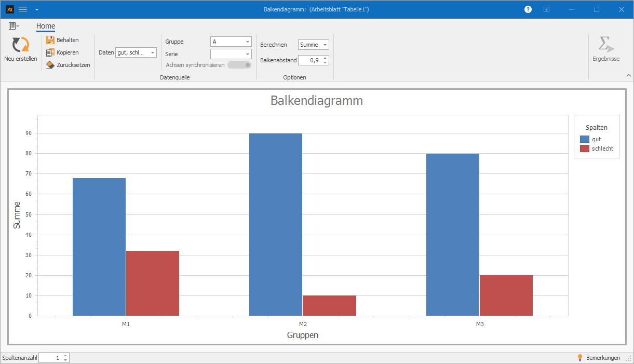Click the Behalten save icon
The width and height of the screenshot is (634, 364).
50,40
